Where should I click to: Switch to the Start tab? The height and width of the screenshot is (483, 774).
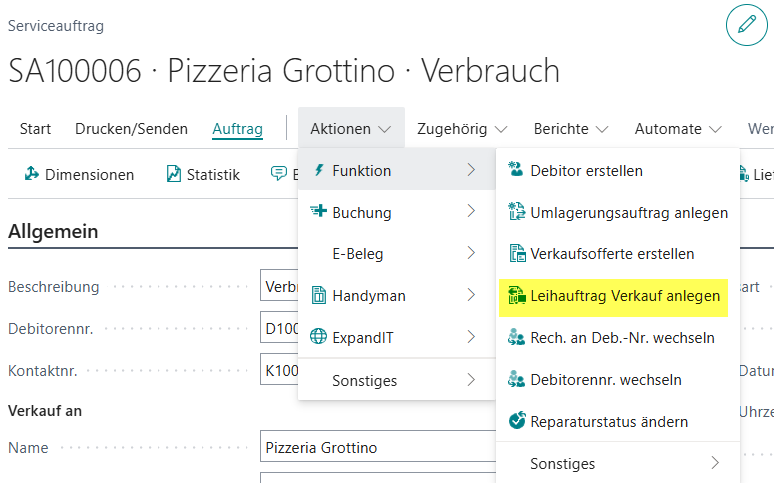click(x=35, y=129)
